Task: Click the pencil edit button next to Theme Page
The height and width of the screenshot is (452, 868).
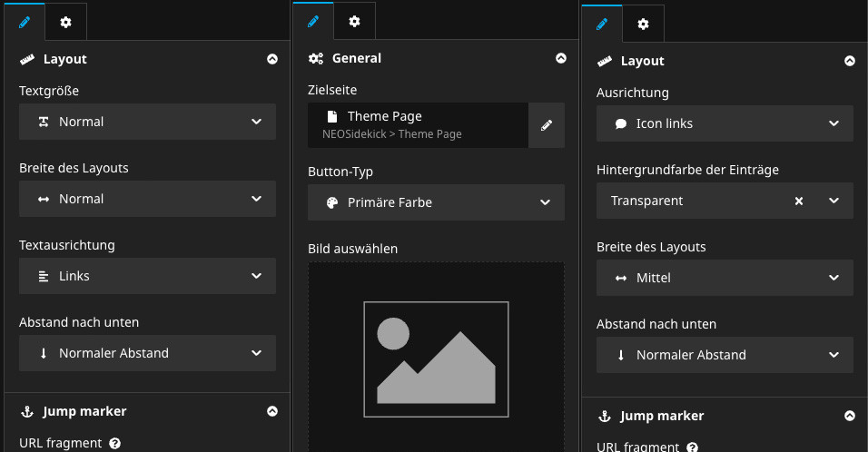Action: (547, 125)
